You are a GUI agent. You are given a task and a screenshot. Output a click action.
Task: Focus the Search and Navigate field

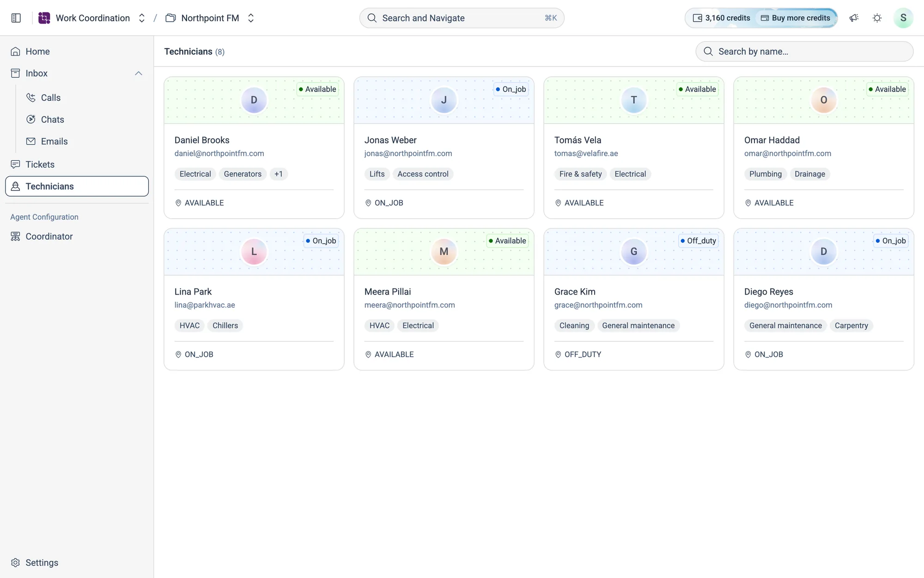462,18
